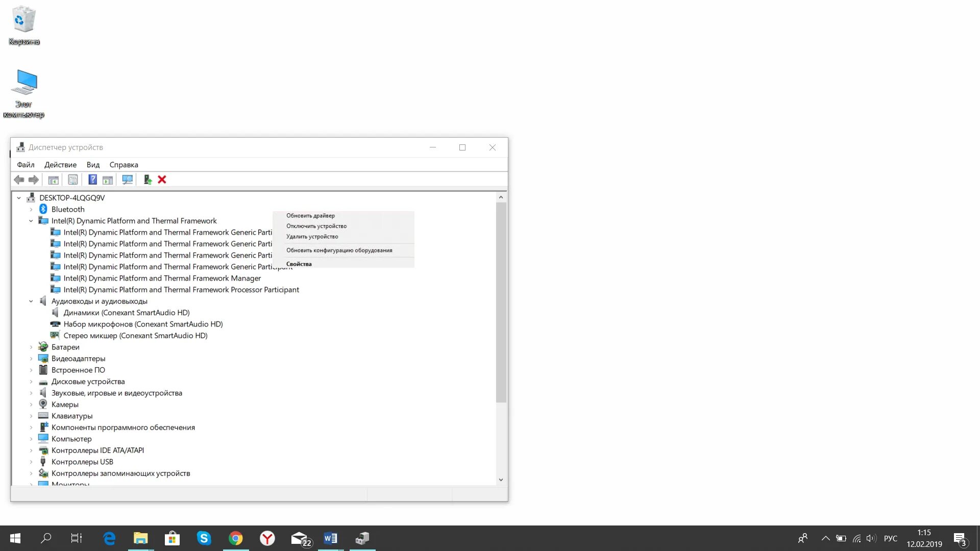Screen dimensions: 980x551
Task: Click the update driver toolbar icon
Action: click(148, 180)
